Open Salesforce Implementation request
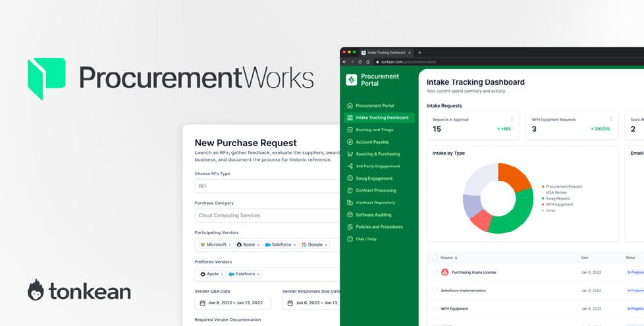Viewport: 644px width, 326px height. pos(464,290)
